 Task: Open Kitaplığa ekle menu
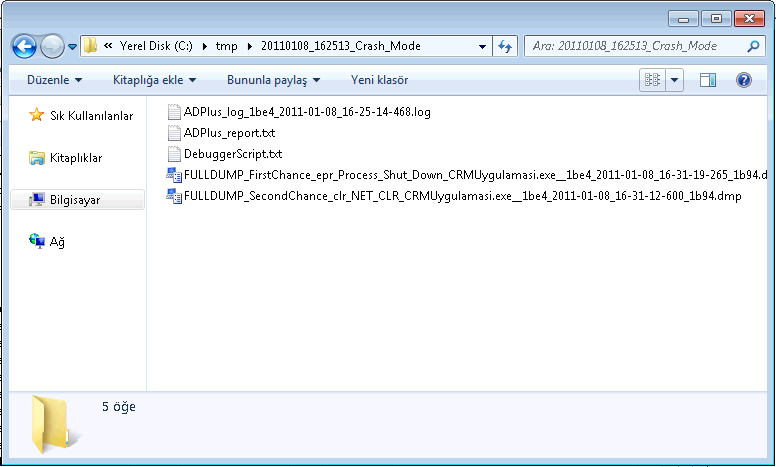tap(154, 80)
